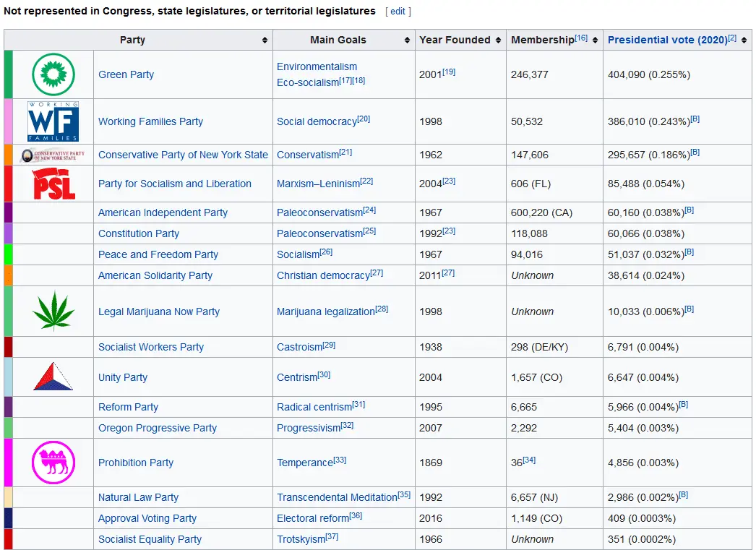Click the red PSL party logo

[x=53, y=184]
